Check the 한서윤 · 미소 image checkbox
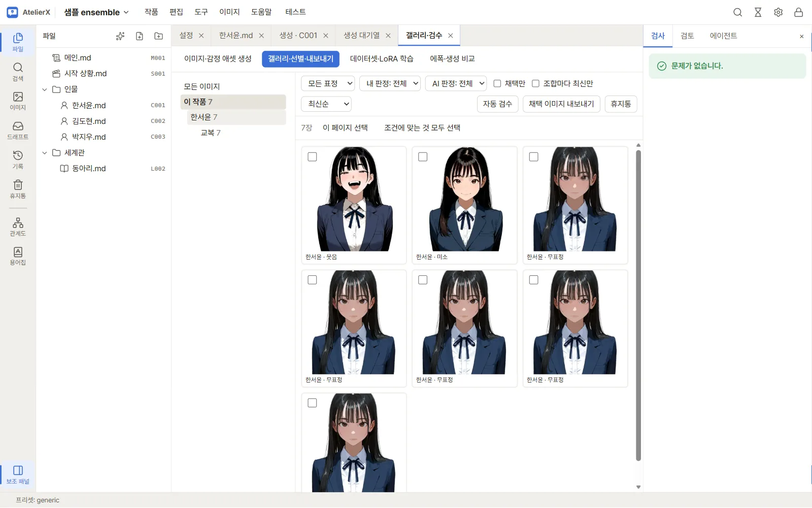812x508 pixels. tap(423, 157)
